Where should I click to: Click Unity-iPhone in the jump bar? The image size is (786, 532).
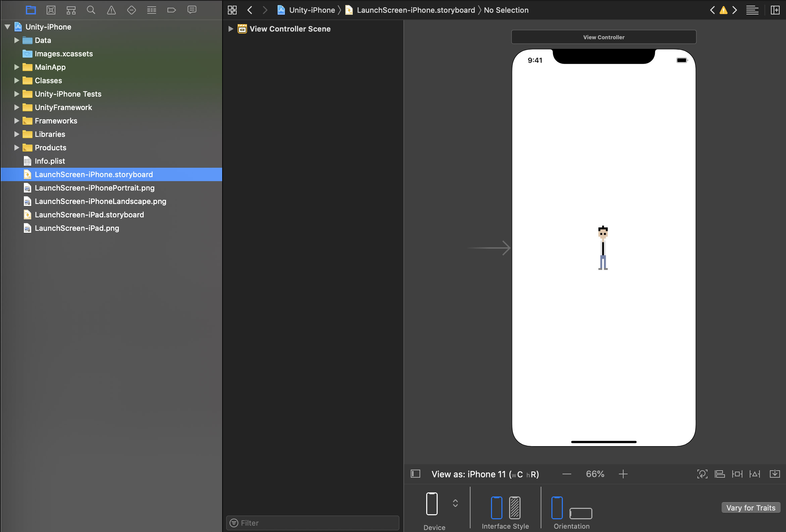pos(312,10)
